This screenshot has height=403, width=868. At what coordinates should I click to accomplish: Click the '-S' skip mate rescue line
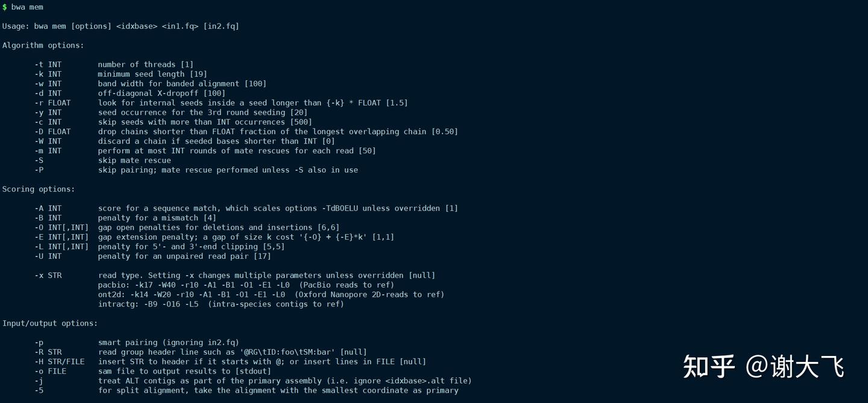click(x=102, y=160)
